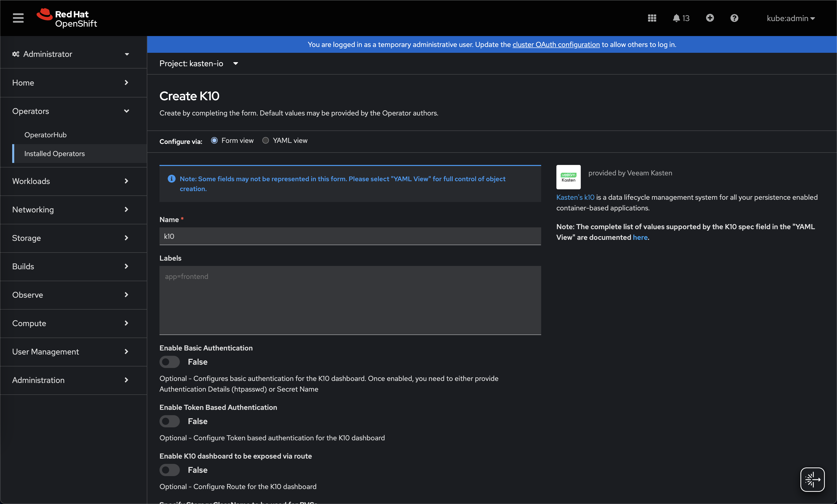Open the Project kasten-io dropdown
The height and width of the screenshot is (504, 837).
[x=199, y=63]
